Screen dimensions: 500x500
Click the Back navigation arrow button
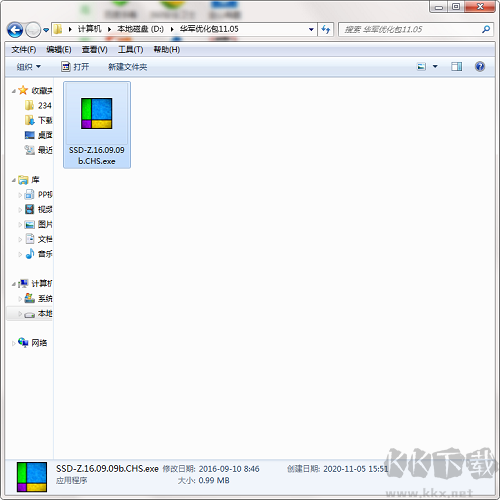[15, 30]
